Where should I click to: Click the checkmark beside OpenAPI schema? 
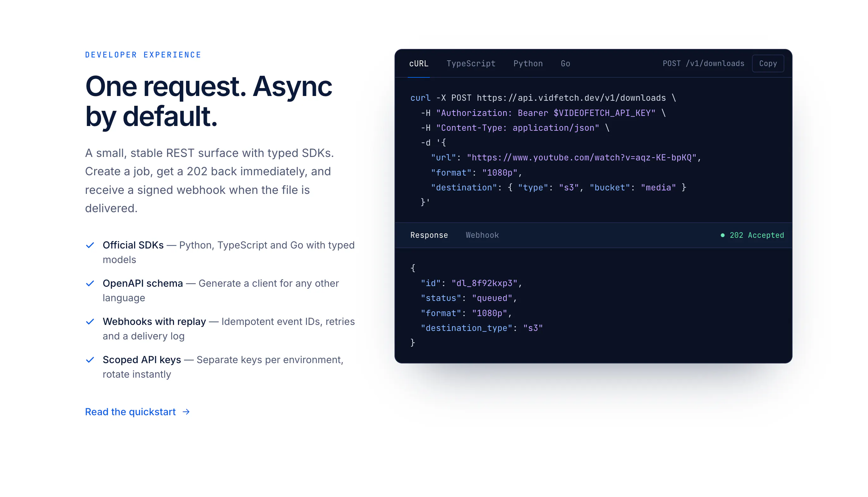pyautogui.click(x=90, y=283)
